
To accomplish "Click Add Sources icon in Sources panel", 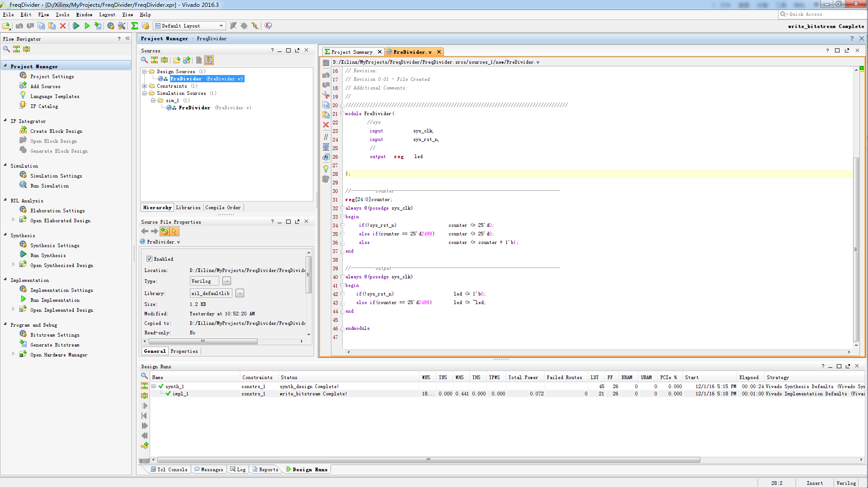I will point(187,60).
